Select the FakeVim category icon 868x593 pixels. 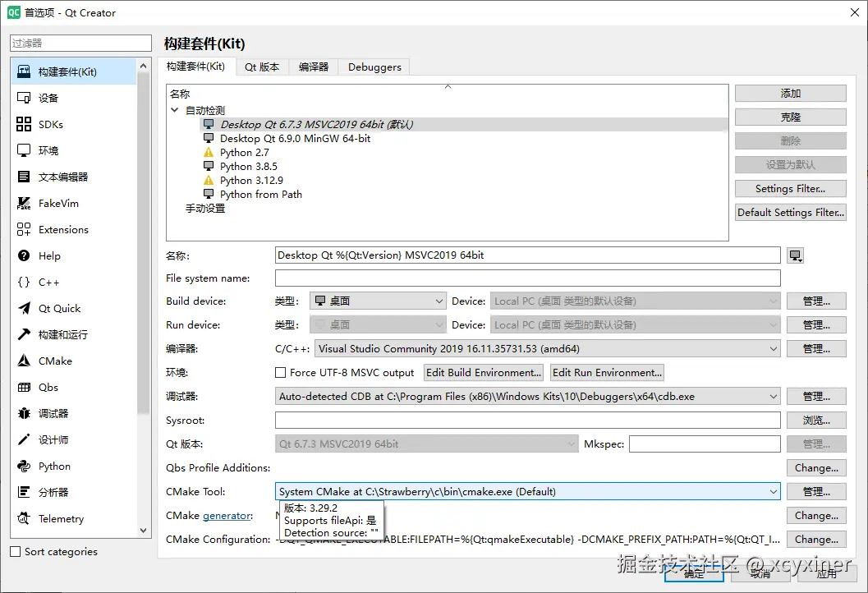24,203
